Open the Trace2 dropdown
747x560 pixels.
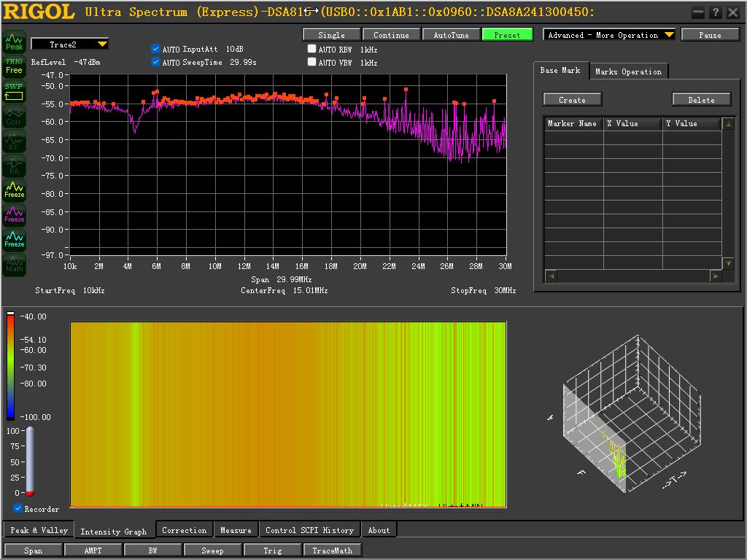[x=69, y=44]
